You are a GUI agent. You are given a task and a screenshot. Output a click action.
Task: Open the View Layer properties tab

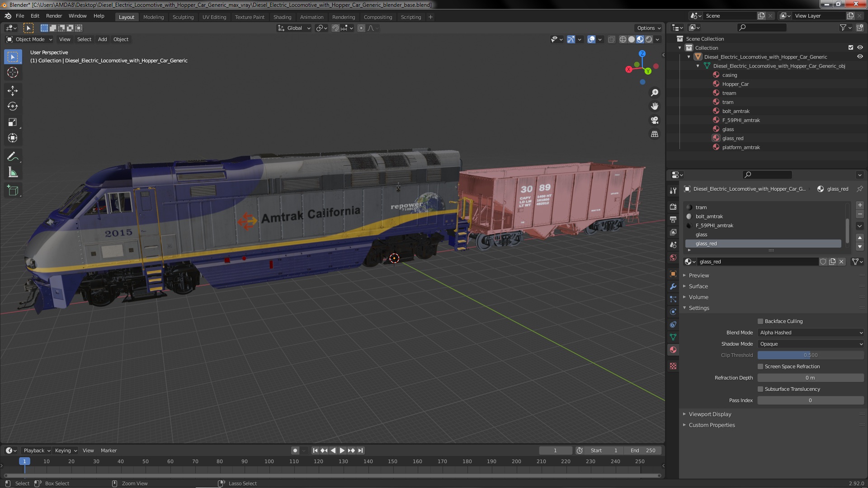pos(673,232)
